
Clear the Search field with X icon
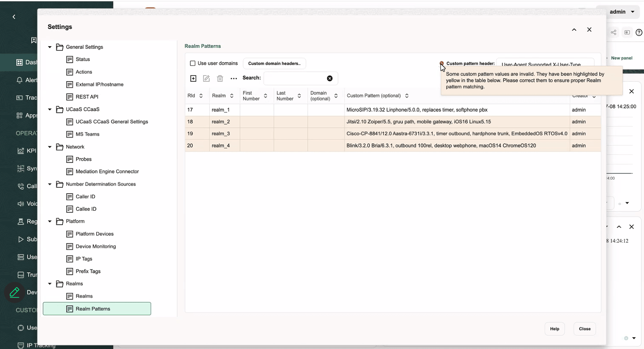[x=330, y=78]
